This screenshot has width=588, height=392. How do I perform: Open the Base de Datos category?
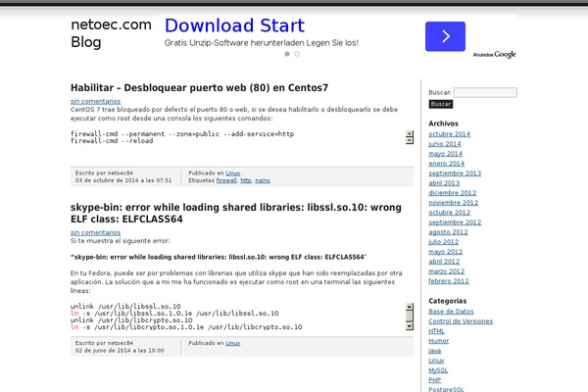click(451, 312)
